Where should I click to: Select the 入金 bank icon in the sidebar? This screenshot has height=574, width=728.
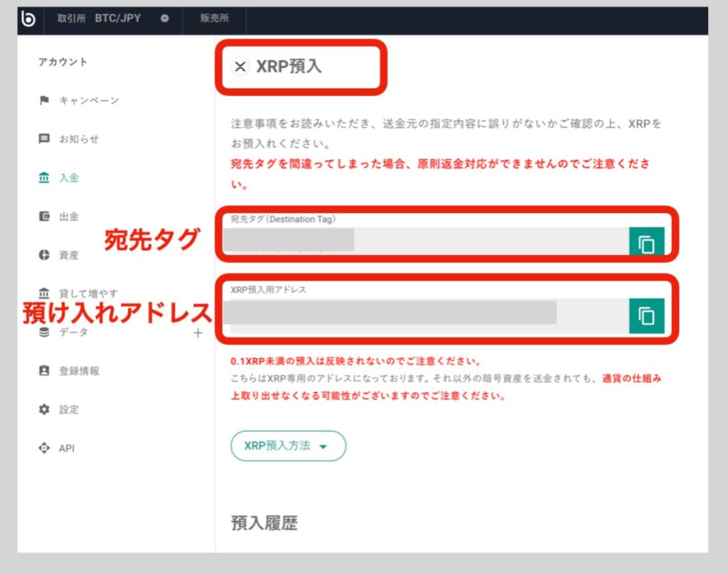point(44,178)
